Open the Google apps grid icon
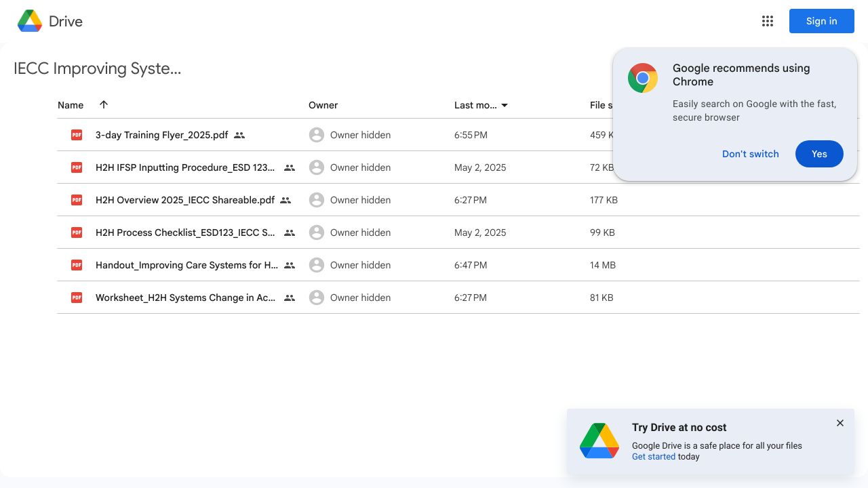This screenshot has height=488, width=868. 768,21
